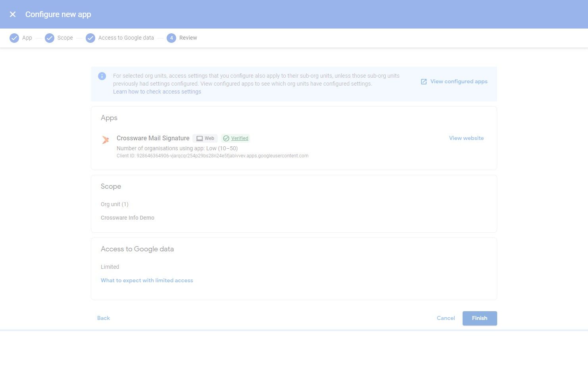Click the Limited access value
The height and width of the screenshot is (379, 588).
(x=110, y=267)
